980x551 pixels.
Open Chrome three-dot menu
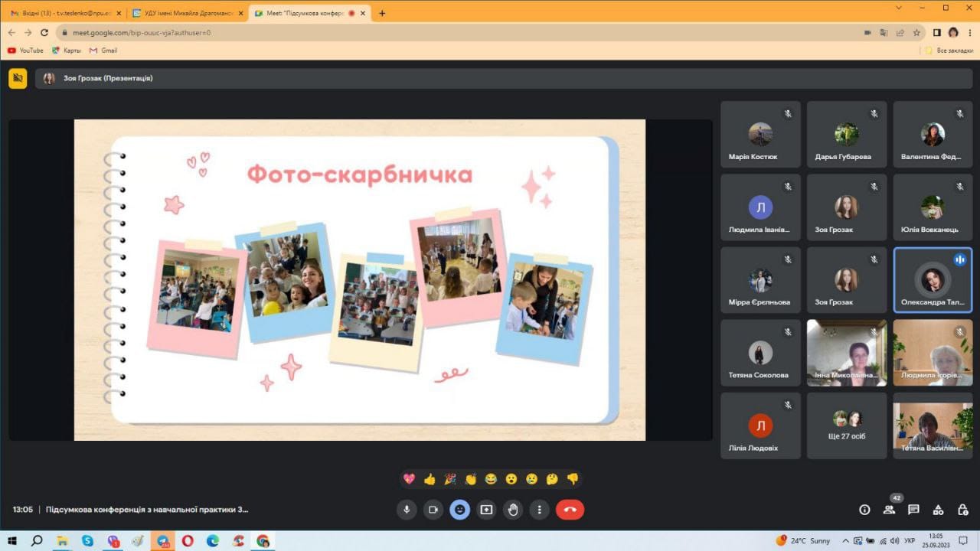pyautogui.click(x=969, y=33)
